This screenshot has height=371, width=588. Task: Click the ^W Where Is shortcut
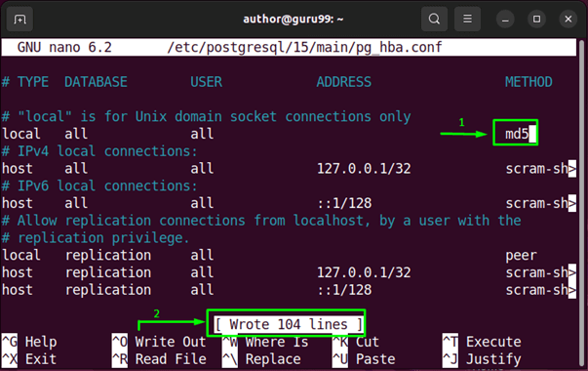pyautogui.click(x=265, y=342)
